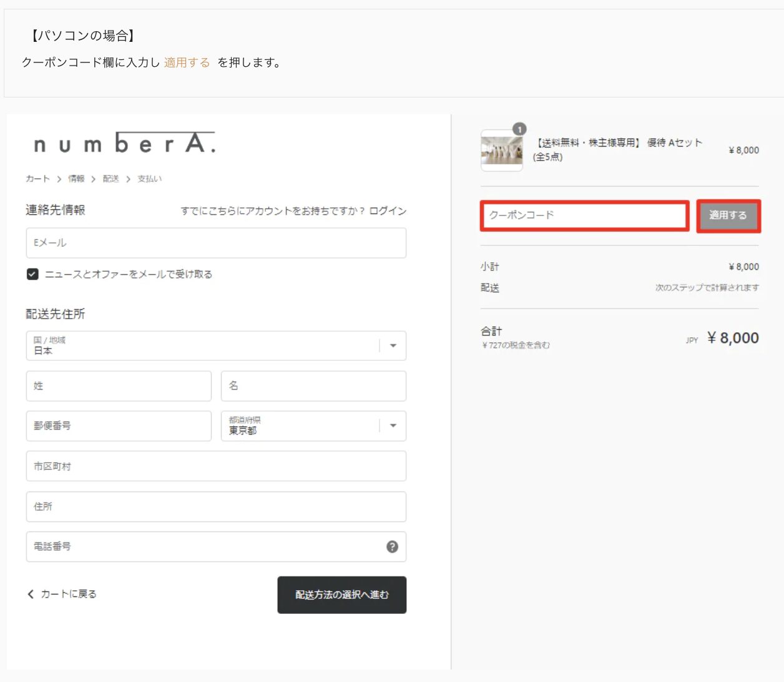
Task: Click the orange 適用する text in instructions
Action: pyautogui.click(x=187, y=62)
